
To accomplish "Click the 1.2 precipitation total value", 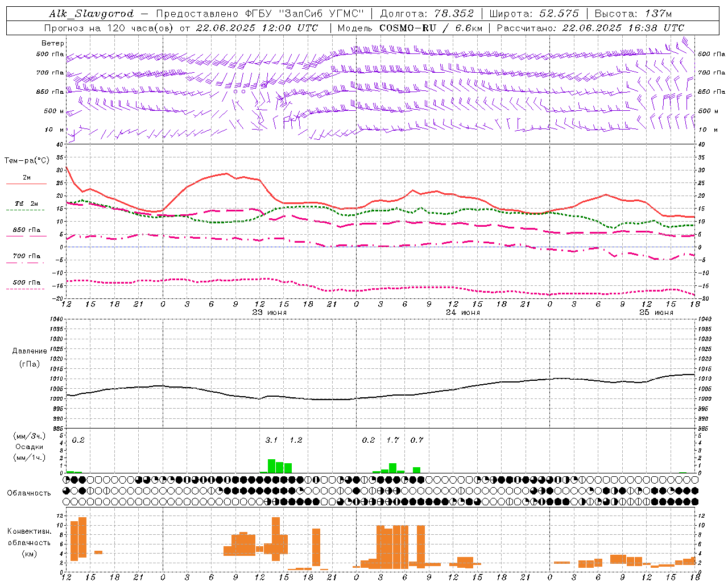I will click(x=296, y=440).
